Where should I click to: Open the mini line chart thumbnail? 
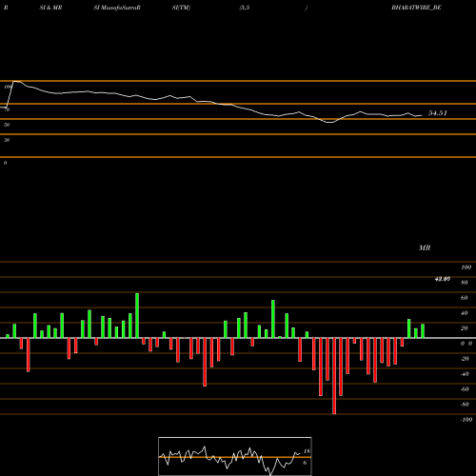(x=235, y=456)
